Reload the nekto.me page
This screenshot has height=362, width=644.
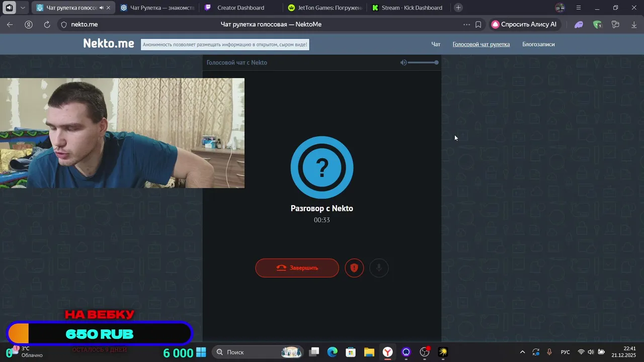(47, 24)
